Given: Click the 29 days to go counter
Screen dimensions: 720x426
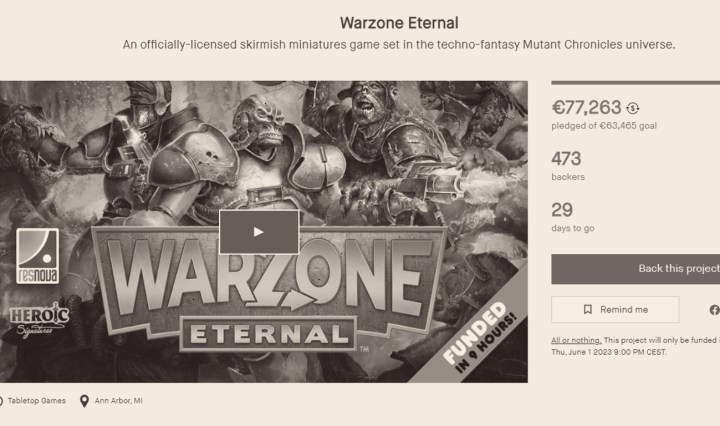Looking at the screenshot, I should click(562, 210).
